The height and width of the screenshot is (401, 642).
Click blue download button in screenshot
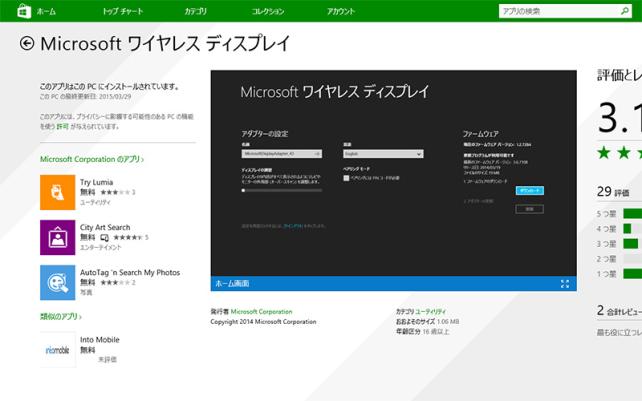(x=529, y=190)
